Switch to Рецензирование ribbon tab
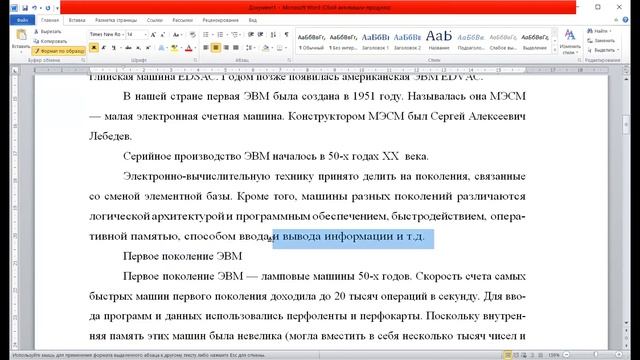640x360 pixels. coord(220,20)
